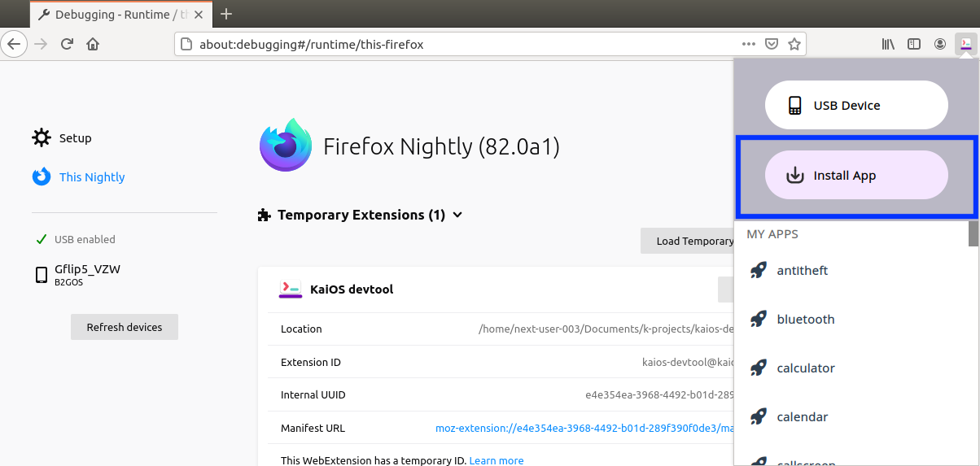Click the Save to Pocket icon
Screen dimensions: 980x466
[772, 44]
